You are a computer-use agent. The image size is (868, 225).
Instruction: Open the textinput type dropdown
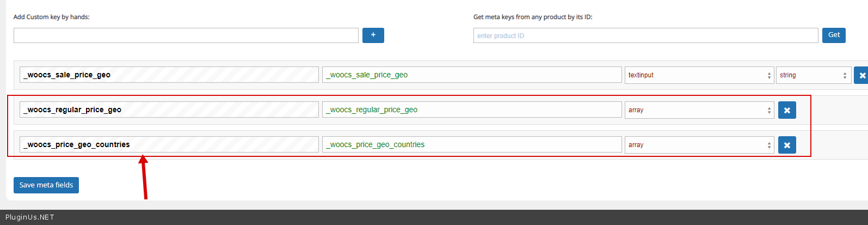[699, 75]
